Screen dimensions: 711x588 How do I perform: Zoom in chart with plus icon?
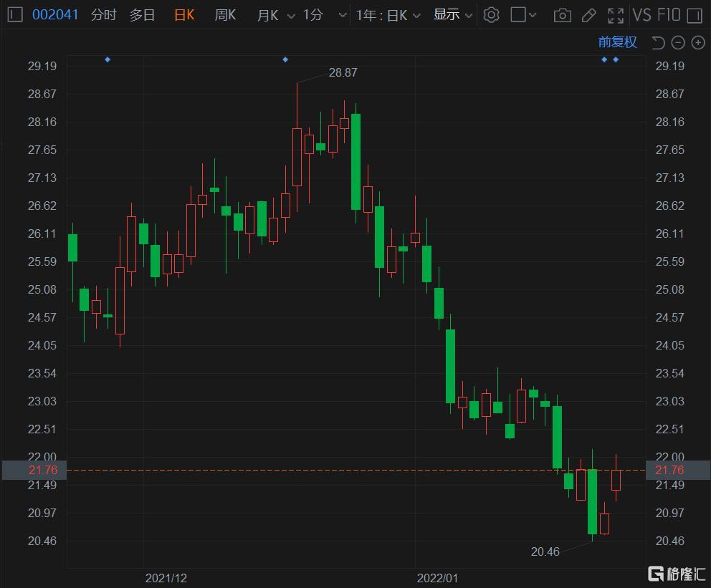click(x=698, y=43)
